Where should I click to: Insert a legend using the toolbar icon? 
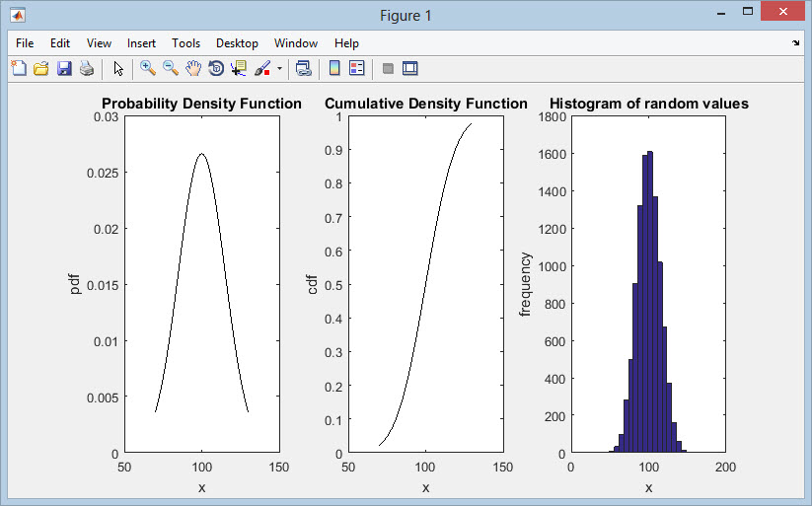point(357,68)
